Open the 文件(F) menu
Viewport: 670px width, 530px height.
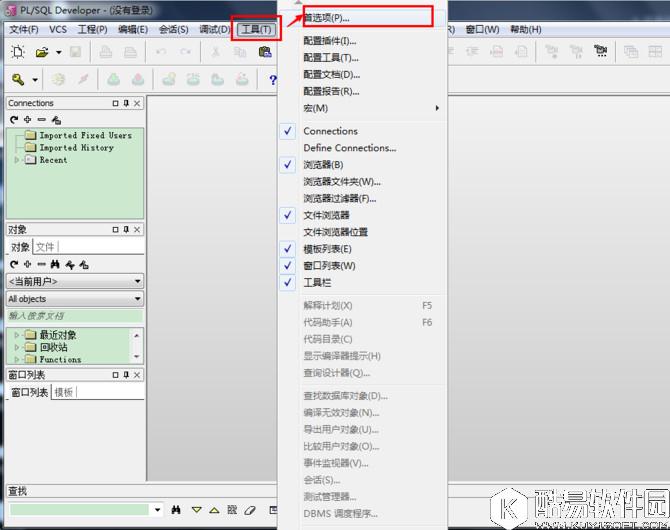[24, 29]
